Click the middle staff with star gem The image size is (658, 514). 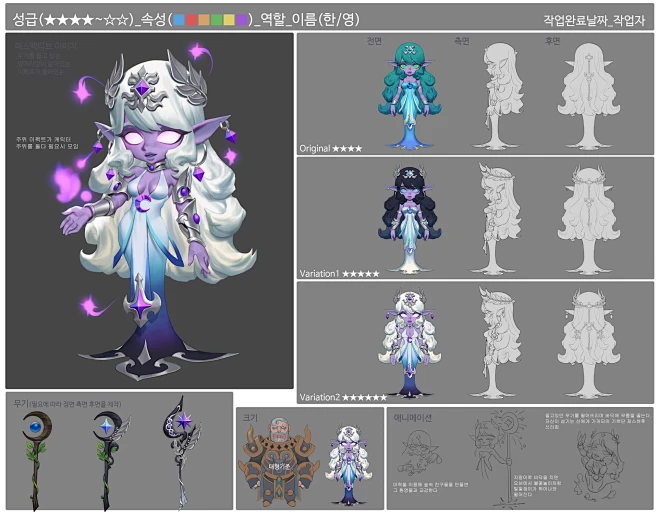[105, 455]
